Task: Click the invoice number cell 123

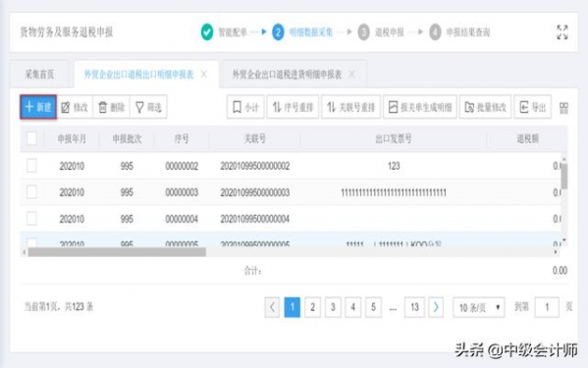Action: 394,166
